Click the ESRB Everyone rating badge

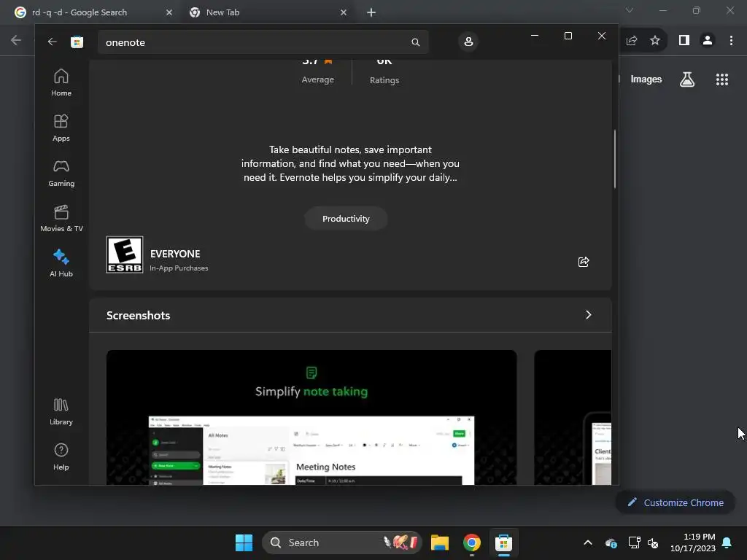pos(124,254)
